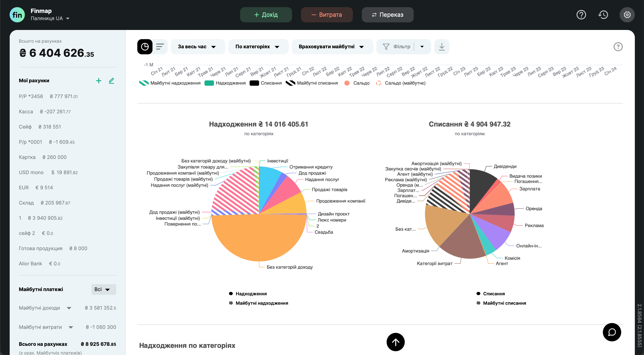Click the Витрата expense button
Screen dimensions: 644x355
coord(327,15)
